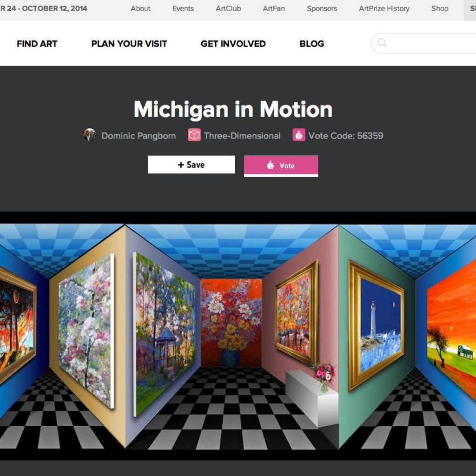Screen dimensions: 476x476
Task: Open the Events page
Action: pos(183,8)
